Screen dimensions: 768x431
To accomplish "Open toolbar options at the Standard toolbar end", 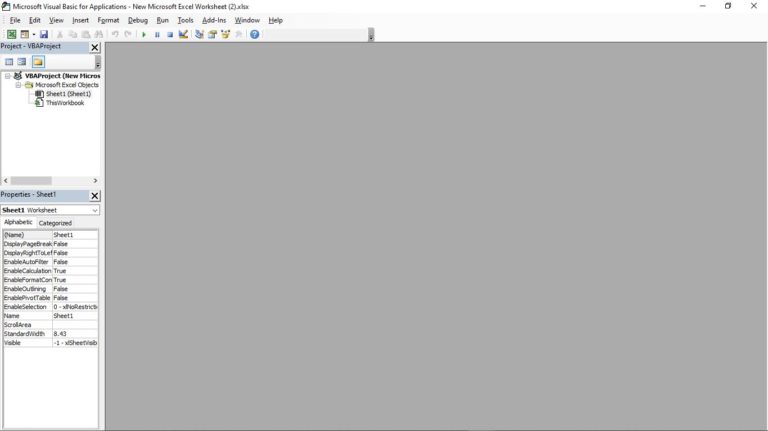I will click(371, 35).
